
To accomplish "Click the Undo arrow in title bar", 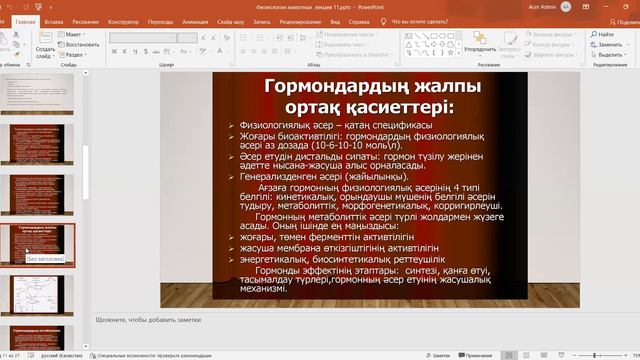I will [10, 7].
